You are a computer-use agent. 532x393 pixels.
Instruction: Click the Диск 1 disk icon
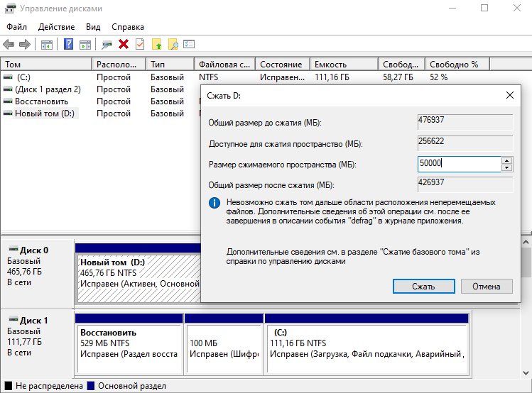tap(13, 319)
